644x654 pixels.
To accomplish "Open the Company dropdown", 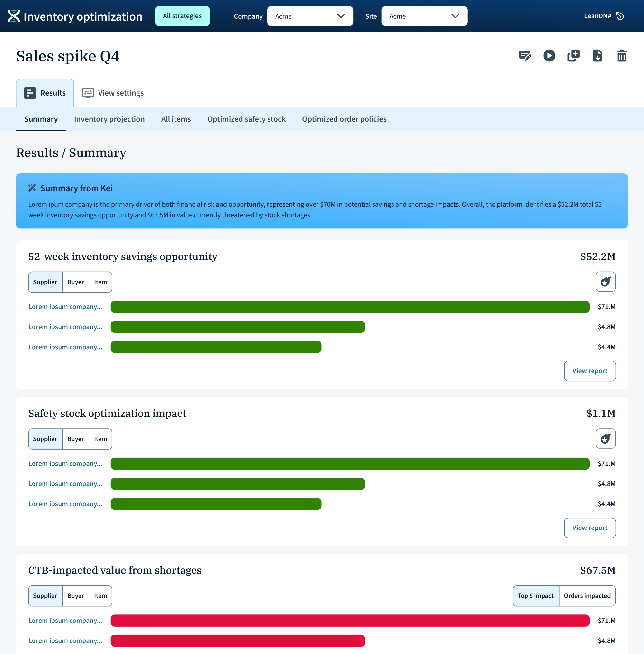I will click(x=310, y=16).
